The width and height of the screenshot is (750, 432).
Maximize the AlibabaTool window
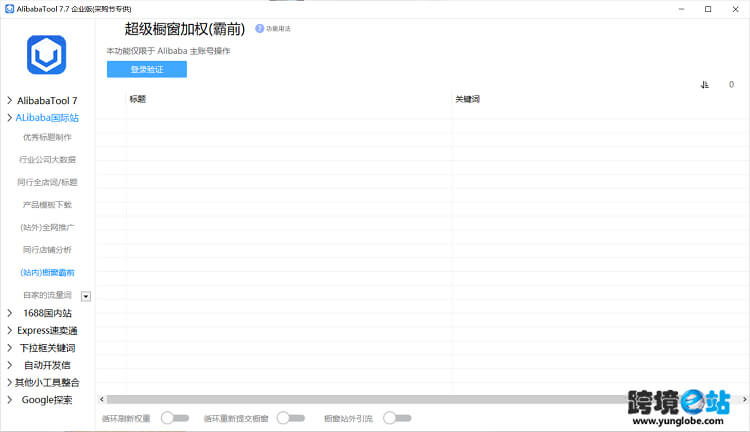[708, 9]
